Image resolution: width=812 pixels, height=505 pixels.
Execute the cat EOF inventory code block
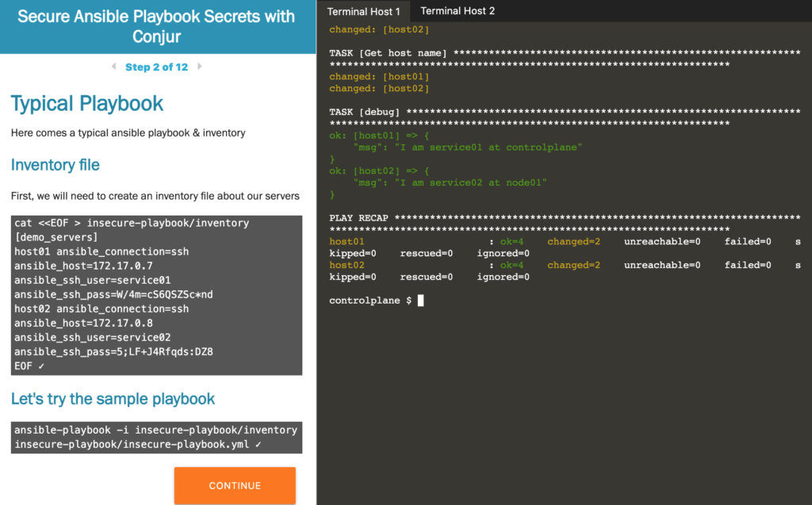click(x=156, y=293)
